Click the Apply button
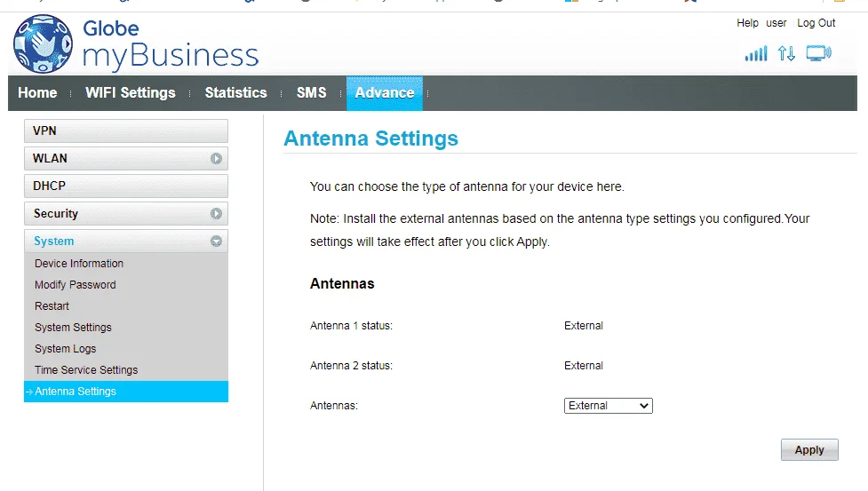868x491 pixels. pos(809,449)
